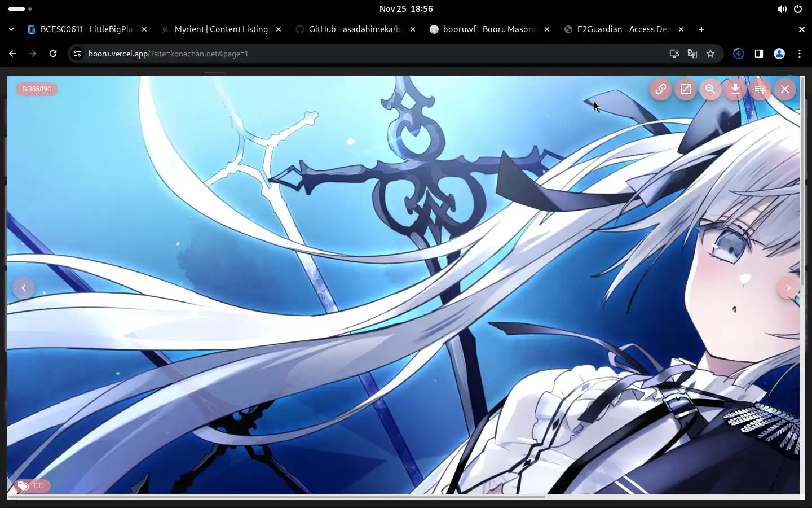Screen dimensions: 812x508
Task: View site information icon in address bar
Action: [x=77, y=54]
